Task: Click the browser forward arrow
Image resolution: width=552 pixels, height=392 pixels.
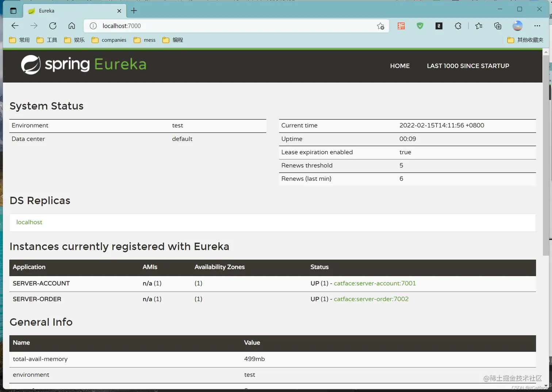Action: point(34,26)
